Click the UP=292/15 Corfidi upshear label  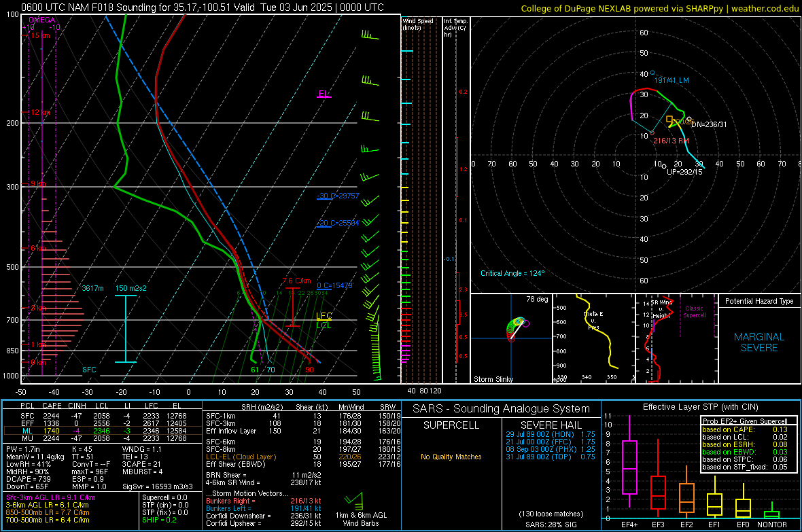(x=684, y=172)
